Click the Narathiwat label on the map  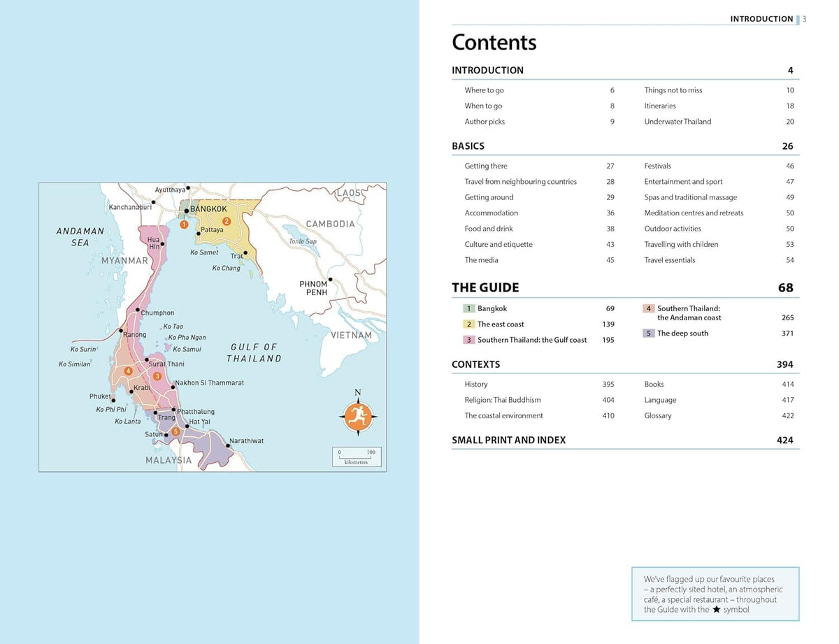click(247, 441)
